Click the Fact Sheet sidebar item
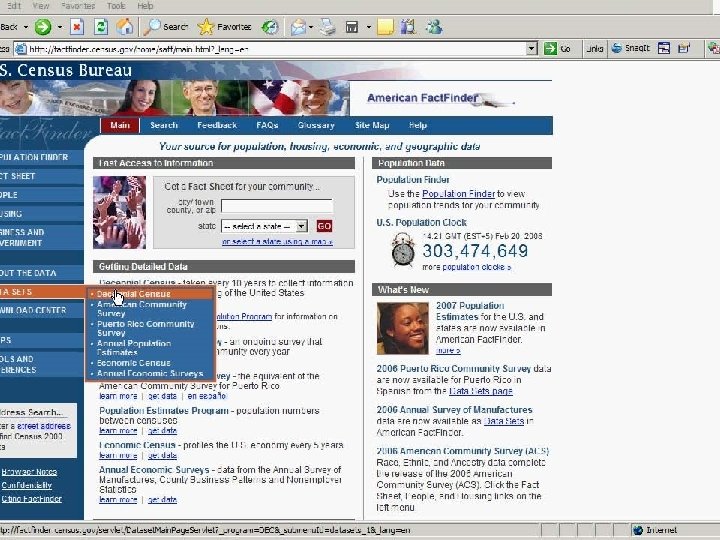 [x=41, y=176]
